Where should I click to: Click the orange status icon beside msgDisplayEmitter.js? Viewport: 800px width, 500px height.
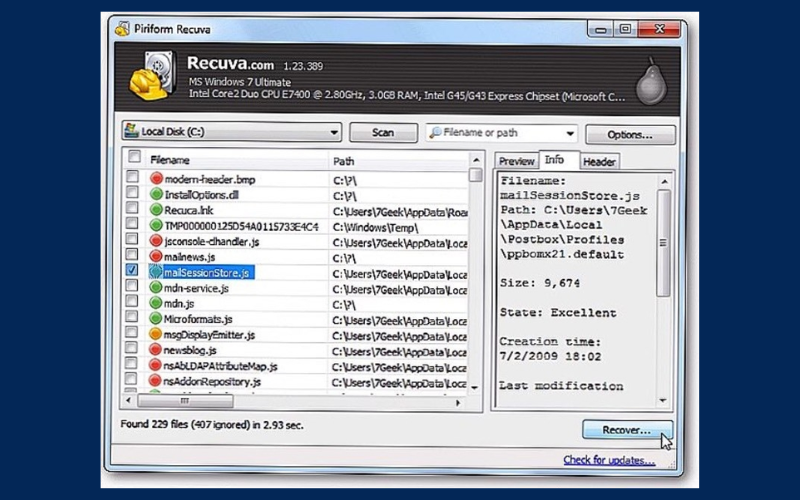tap(156, 334)
